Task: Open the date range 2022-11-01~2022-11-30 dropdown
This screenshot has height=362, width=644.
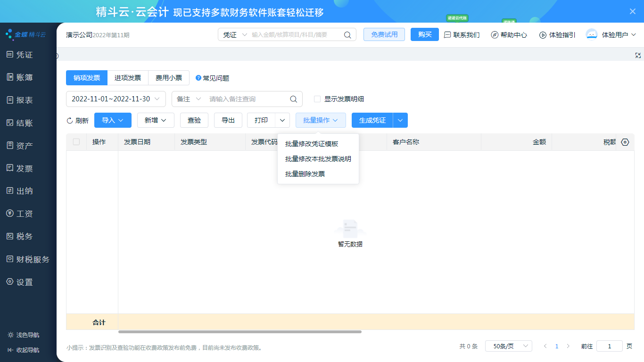Action: point(116,99)
